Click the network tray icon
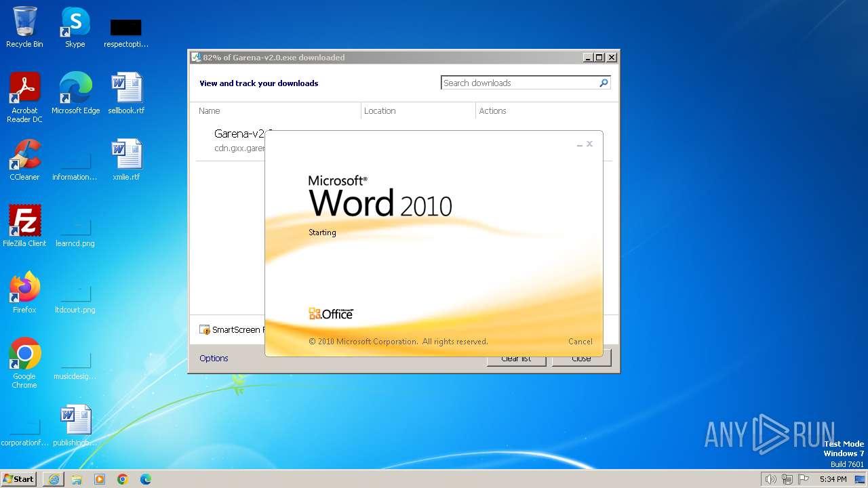Image resolution: width=868 pixels, height=488 pixels. click(787, 479)
